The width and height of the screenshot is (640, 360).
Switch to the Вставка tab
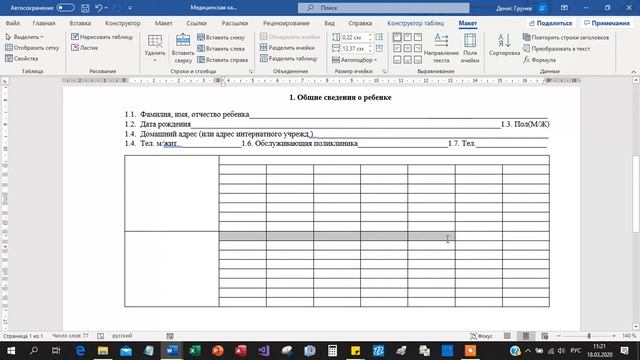(80, 23)
